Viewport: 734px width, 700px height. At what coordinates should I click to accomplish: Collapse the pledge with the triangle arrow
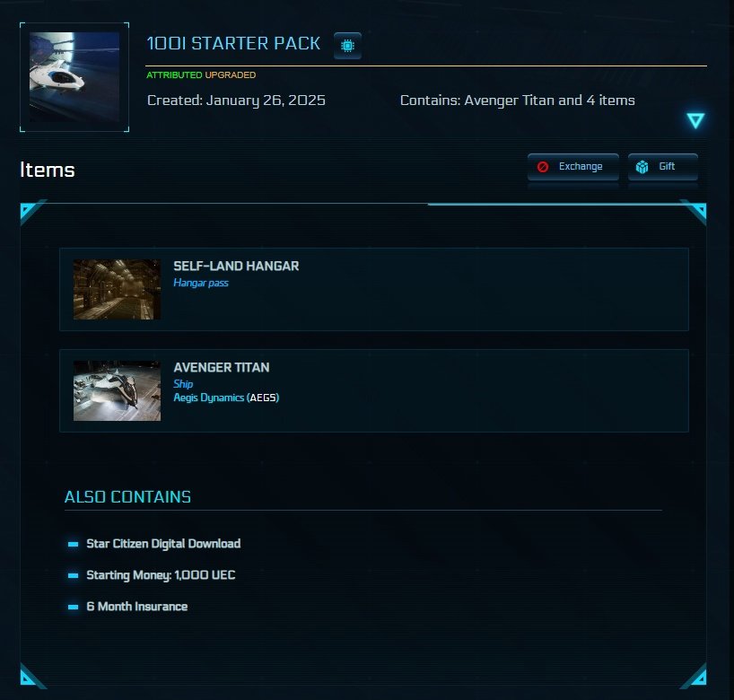click(x=695, y=120)
